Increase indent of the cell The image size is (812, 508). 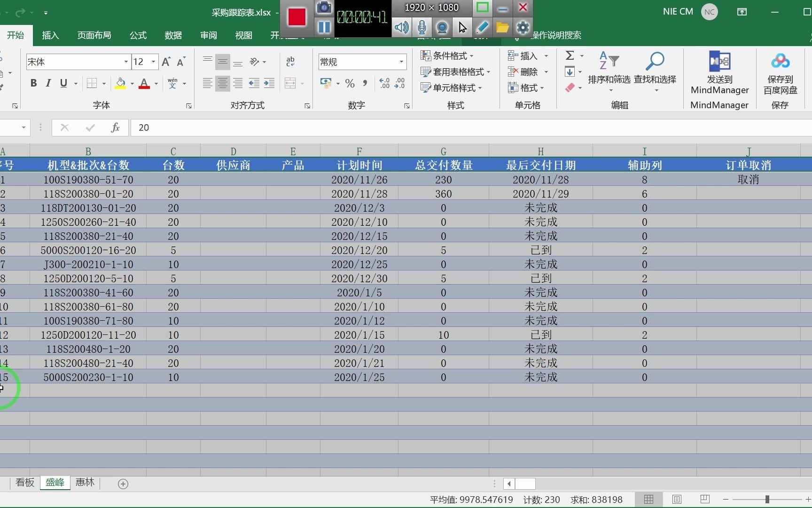pyautogui.click(x=269, y=83)
